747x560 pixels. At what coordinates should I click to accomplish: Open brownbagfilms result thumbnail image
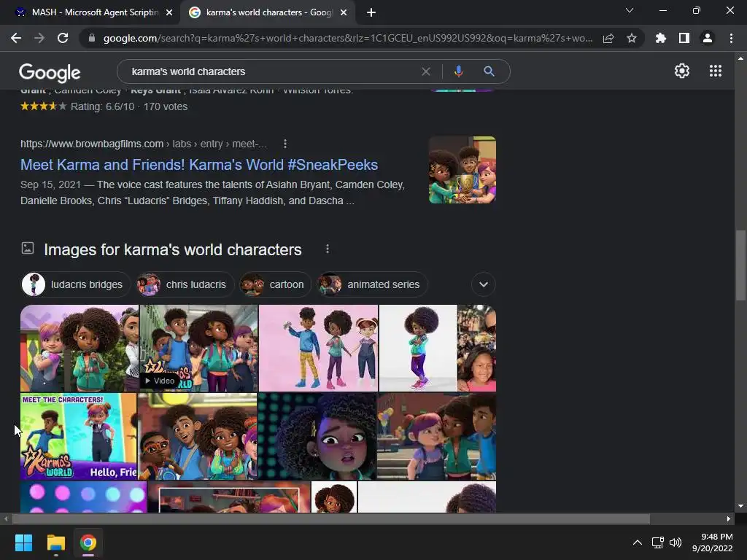[462, 170]
